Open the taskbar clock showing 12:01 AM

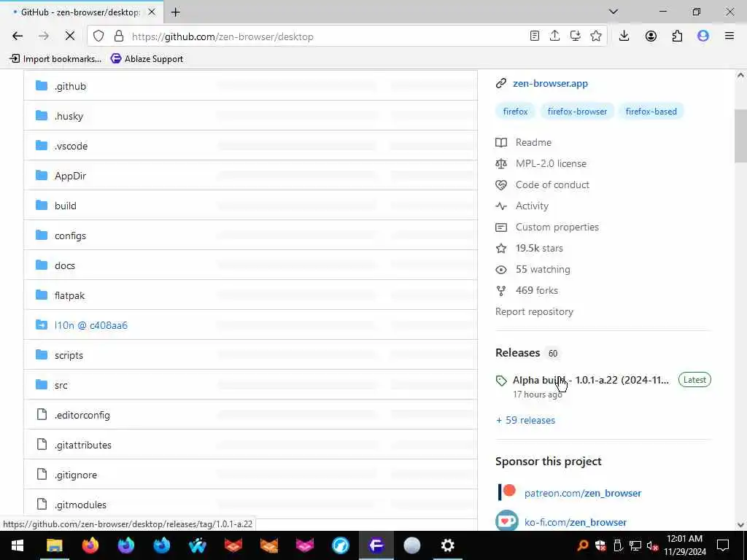tap(684, 545)
